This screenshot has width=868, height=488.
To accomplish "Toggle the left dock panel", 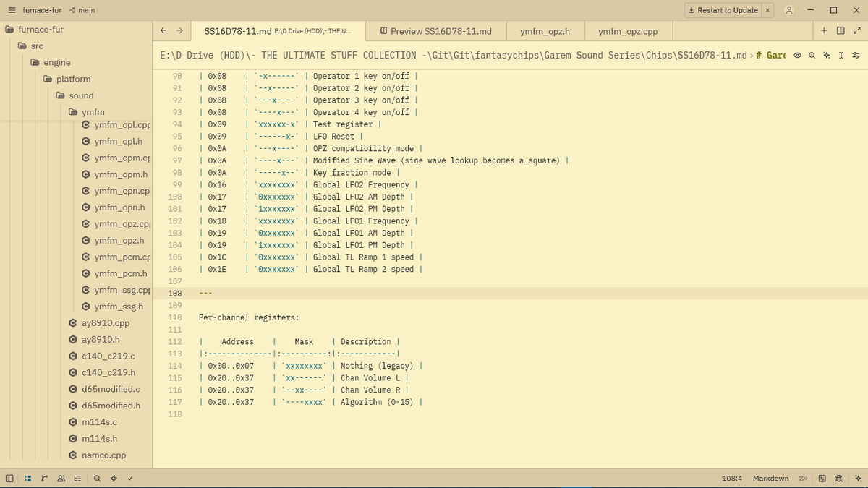I will 9,479.
